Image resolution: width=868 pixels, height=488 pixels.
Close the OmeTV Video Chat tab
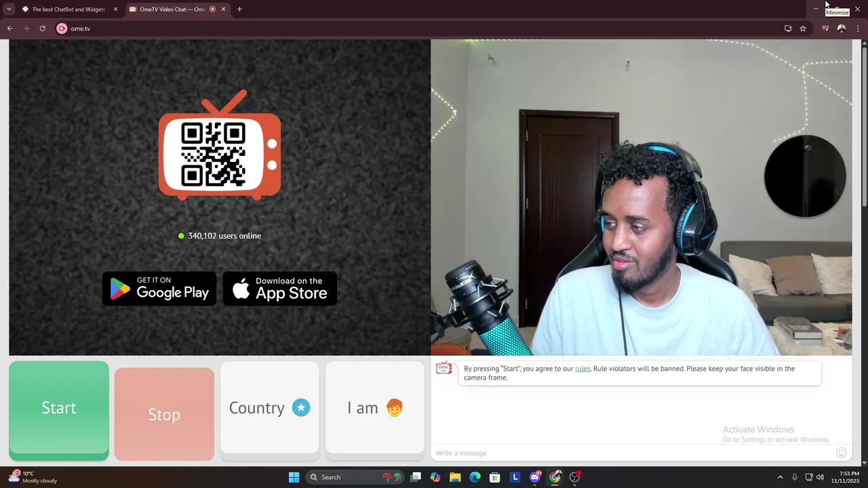point(223,9)
